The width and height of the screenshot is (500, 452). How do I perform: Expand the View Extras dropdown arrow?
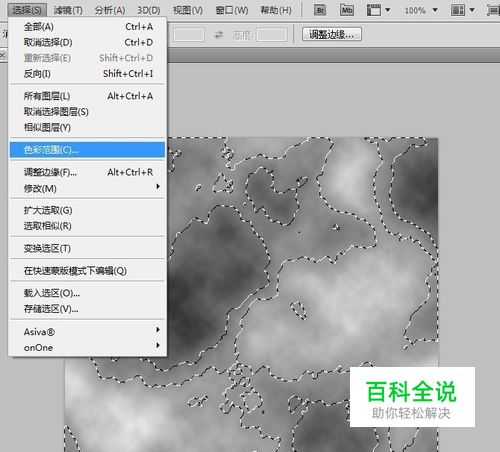click(x=388, y=10)
